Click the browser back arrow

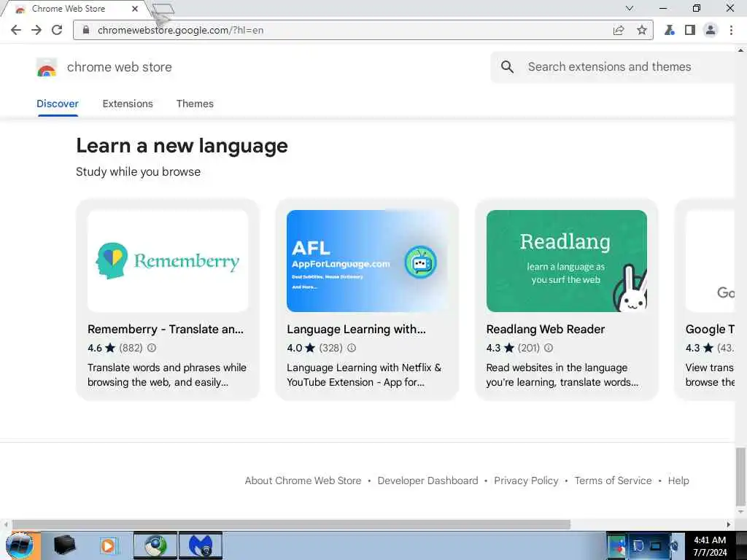pos(16,30)
